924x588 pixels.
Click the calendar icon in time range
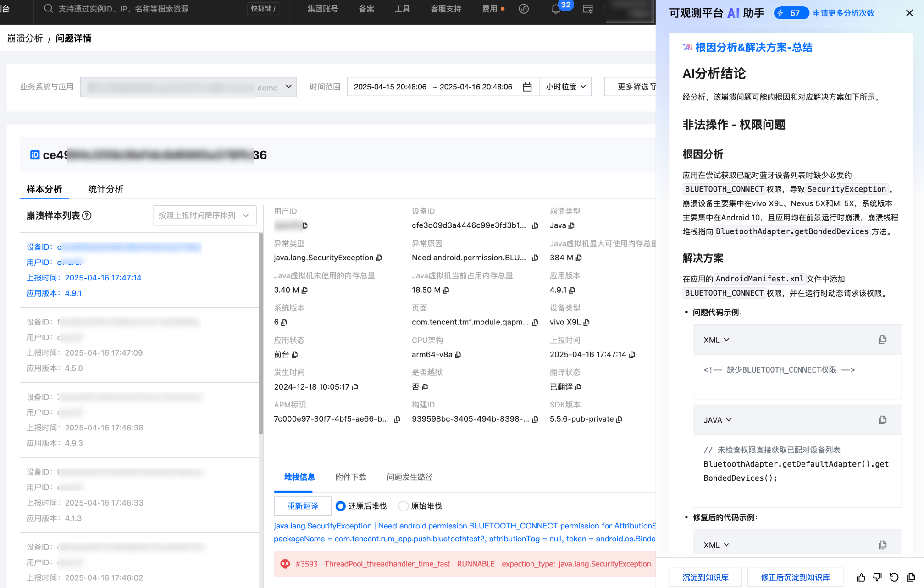pyautogui.click(x=527, y=87)
